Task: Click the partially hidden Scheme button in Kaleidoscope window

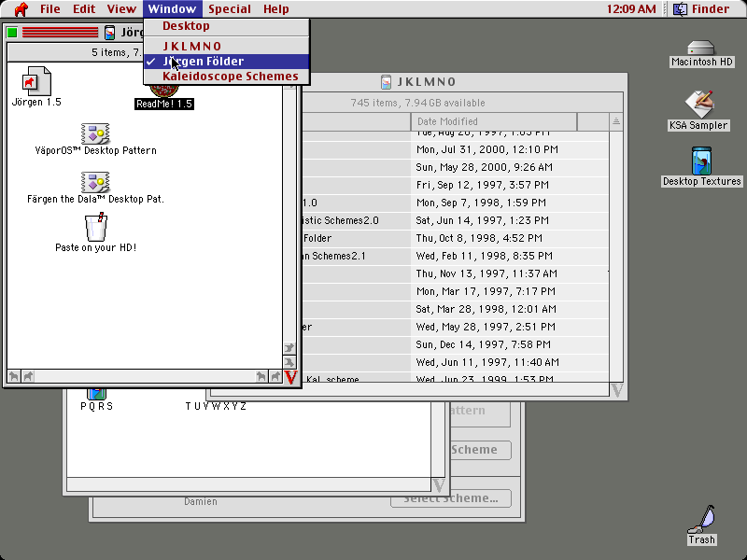Action: (x=481, y=450)
